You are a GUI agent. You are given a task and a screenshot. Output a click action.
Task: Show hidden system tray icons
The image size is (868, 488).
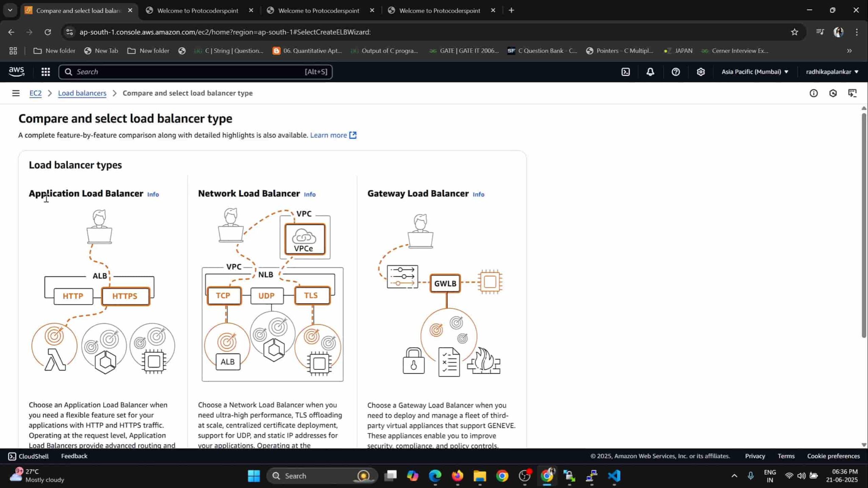click(x=734, y=476)
